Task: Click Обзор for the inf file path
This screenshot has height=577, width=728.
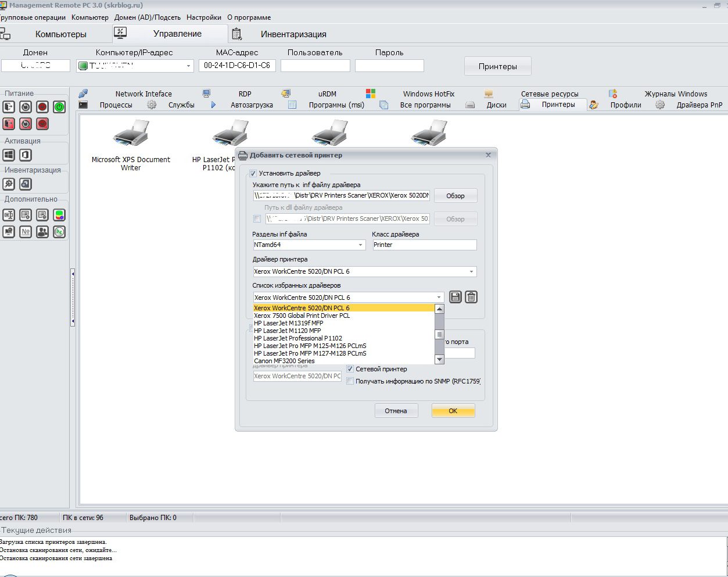Action: click(x=456, y=196)
